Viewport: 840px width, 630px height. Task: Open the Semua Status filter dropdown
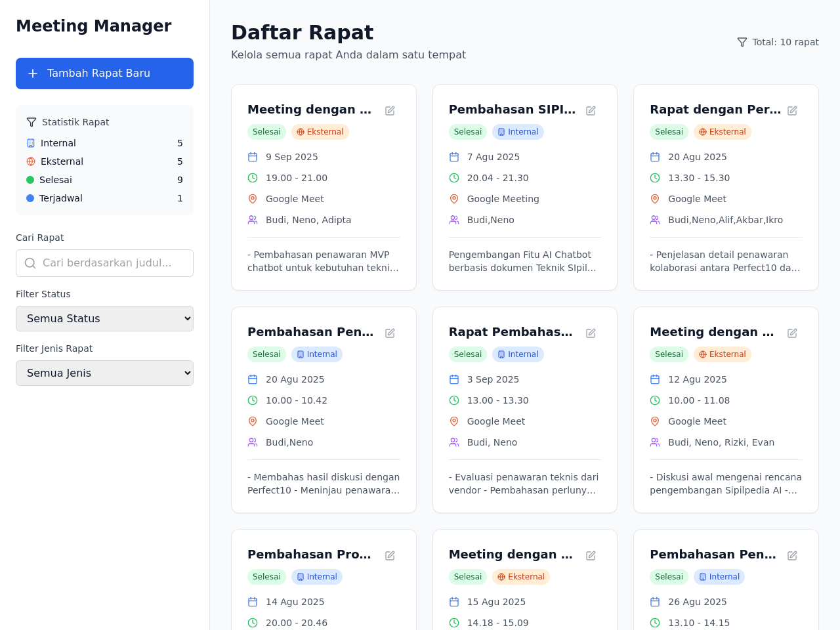click(104, 318)
